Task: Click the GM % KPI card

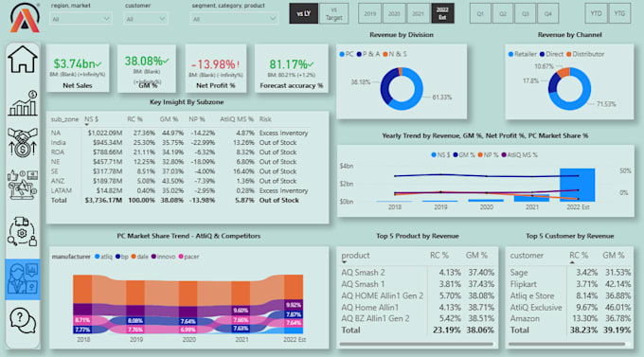Action: [x=147, y=68]
